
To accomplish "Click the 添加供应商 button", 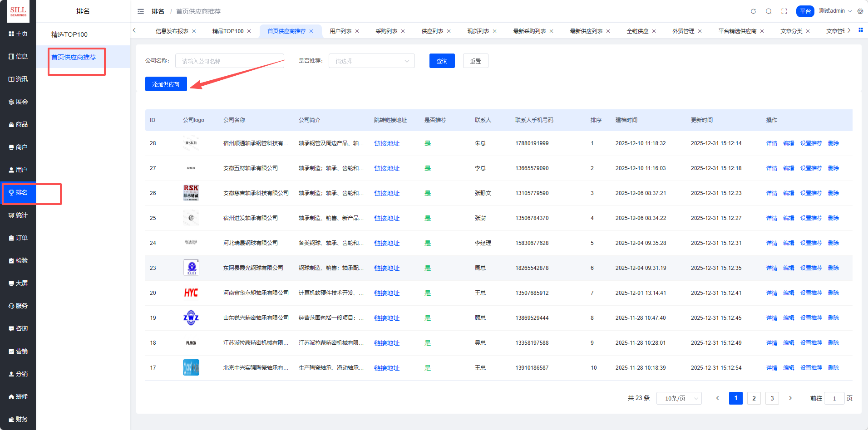I will coord(166,84).
